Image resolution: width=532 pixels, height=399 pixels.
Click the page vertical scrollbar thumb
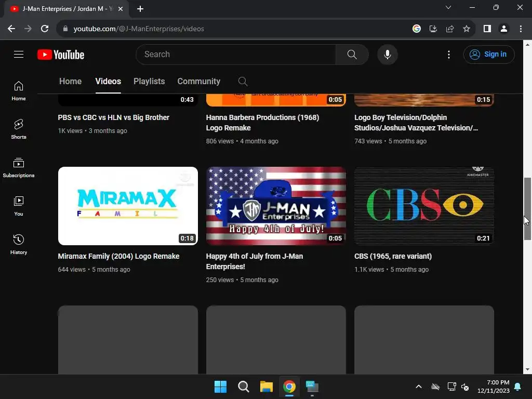[x=528, y=209]
